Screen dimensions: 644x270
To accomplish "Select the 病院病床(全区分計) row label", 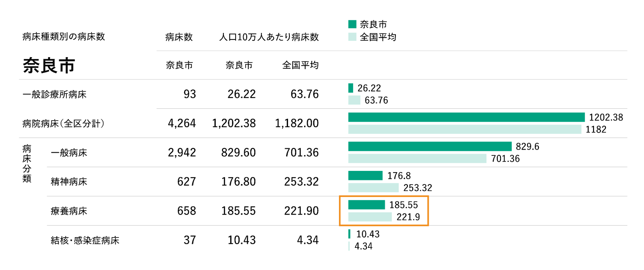I will 63,124.
